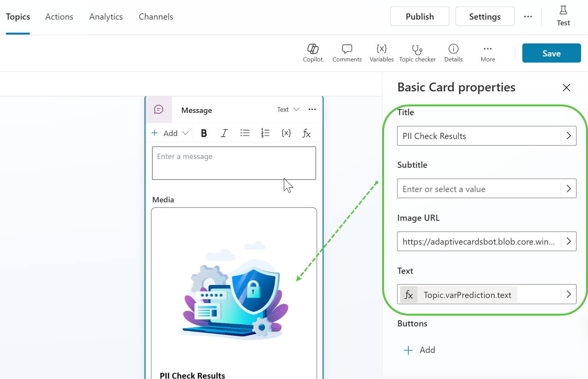Insert a numbered list
Viewport: 588px width, 379px height.
pyautogui.click(x=265, y=133)
